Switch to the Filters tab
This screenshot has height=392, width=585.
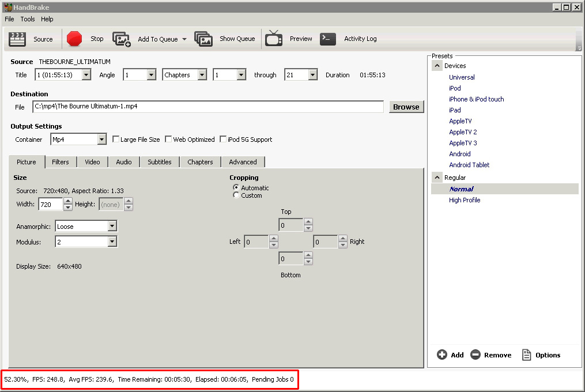[x=61, y=162]
